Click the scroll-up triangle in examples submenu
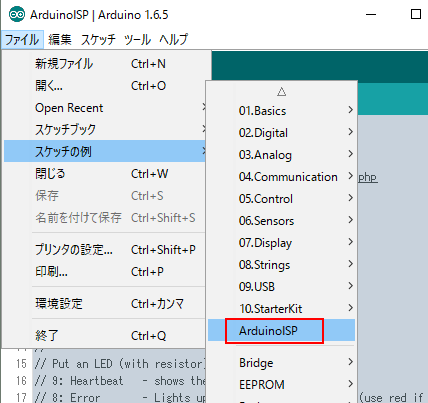Screen dimensions: 428x403 (281, 91)
